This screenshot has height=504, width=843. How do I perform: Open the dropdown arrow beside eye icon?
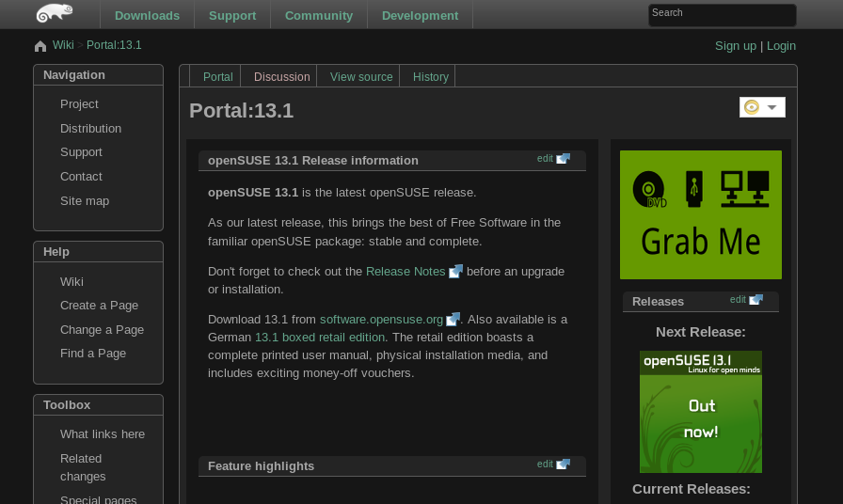772,107
